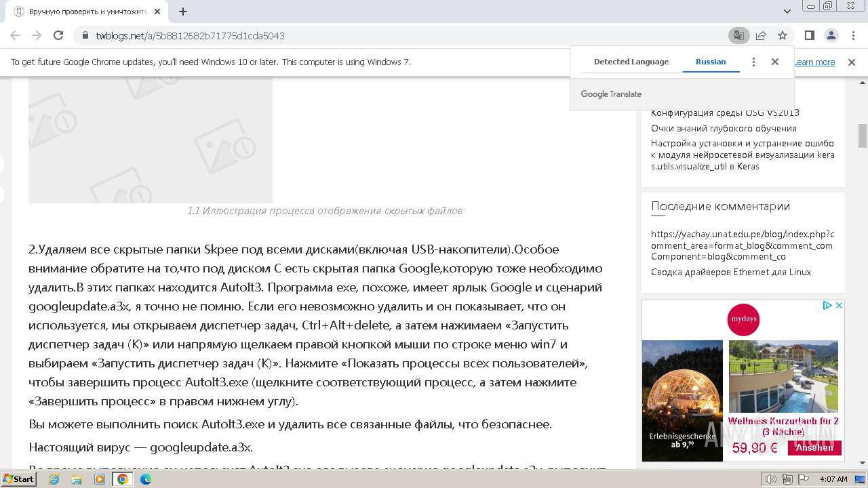Open link Очки знаний глубокого обучения
The height and width of the screenshot is (488, 868).
pyautogui.click(x=724, y=128)
